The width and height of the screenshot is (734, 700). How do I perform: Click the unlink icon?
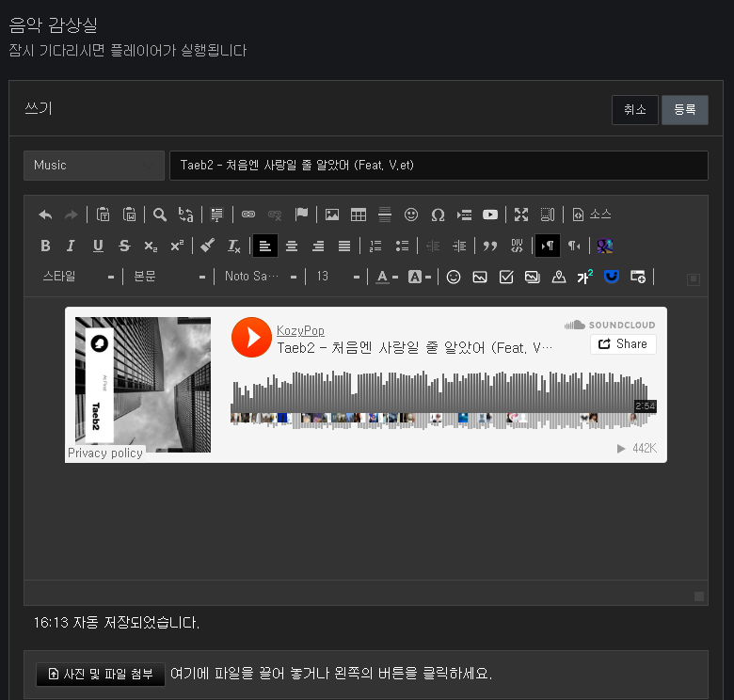point(275,215)
